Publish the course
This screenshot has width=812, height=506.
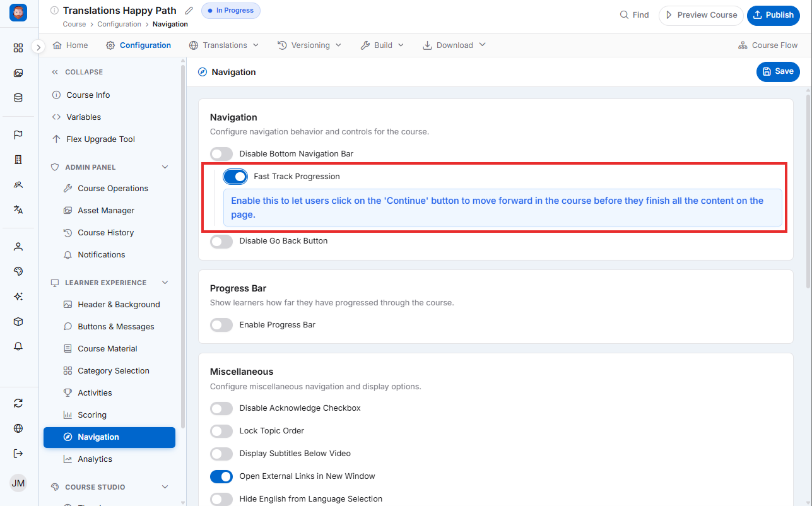click(x=774, y=15)
